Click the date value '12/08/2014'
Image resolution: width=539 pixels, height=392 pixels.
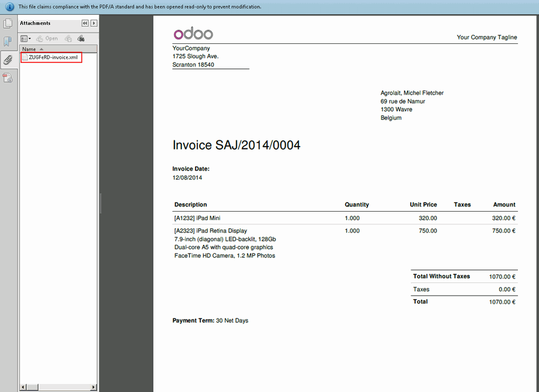point(187,178)
